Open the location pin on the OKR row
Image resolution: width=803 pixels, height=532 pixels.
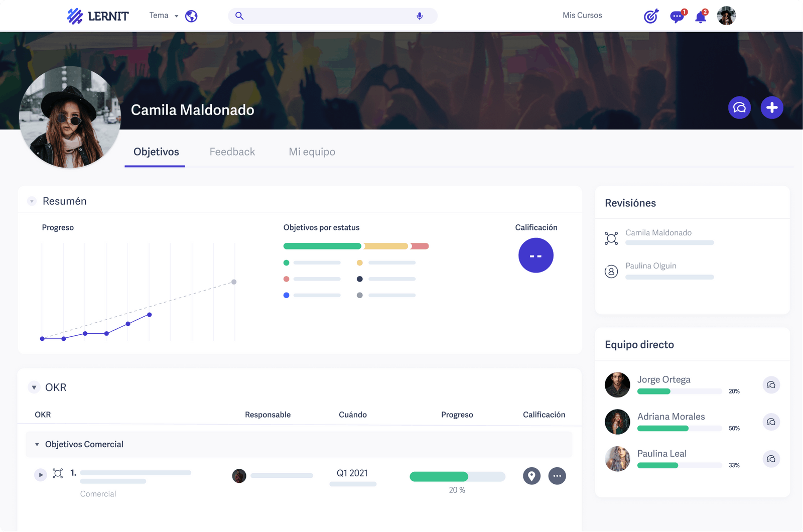(532, 476)
